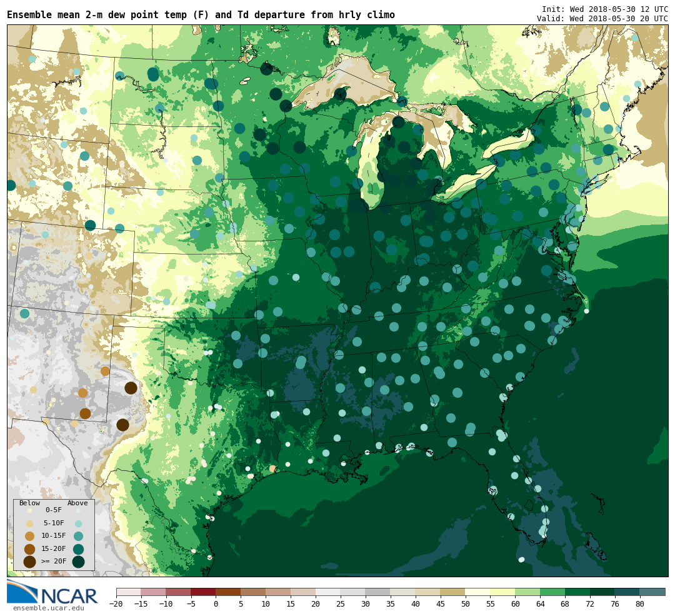
Task: Click the 'Below' legend heading
Action: point(30,503)
